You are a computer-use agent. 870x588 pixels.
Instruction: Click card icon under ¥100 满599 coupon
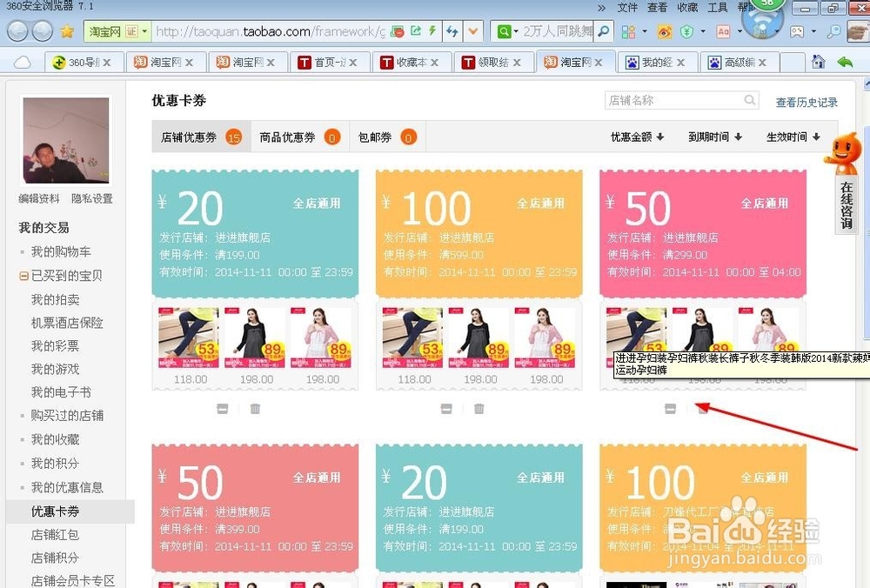(x=446, y=409)
